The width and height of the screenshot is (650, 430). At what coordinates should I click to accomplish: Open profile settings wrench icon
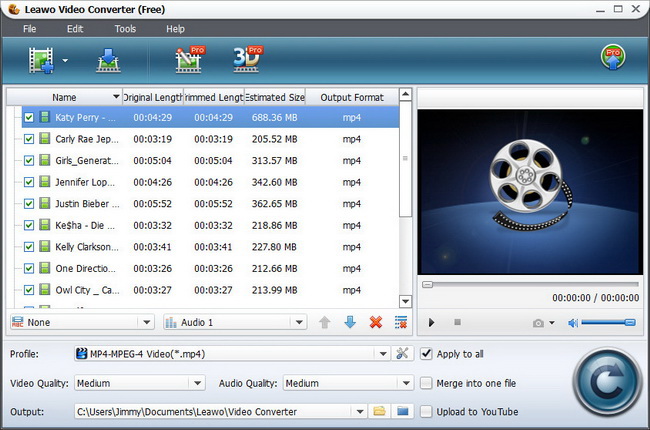coord(402,354)
